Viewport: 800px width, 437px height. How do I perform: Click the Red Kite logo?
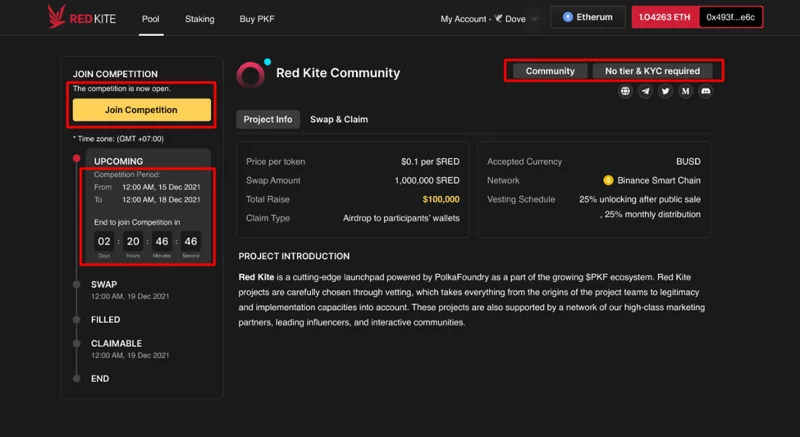tap(82, 18)
